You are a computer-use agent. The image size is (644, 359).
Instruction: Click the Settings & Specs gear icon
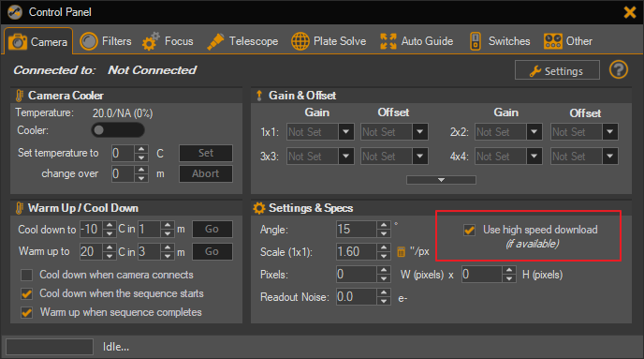click(x=259, y=208)
